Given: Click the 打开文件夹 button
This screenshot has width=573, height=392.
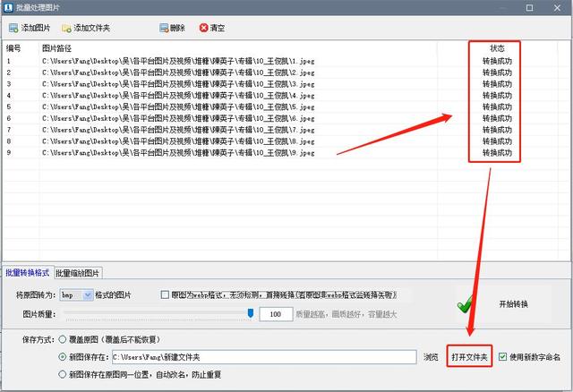Looking at the screenshot, I should coord(469,357).
